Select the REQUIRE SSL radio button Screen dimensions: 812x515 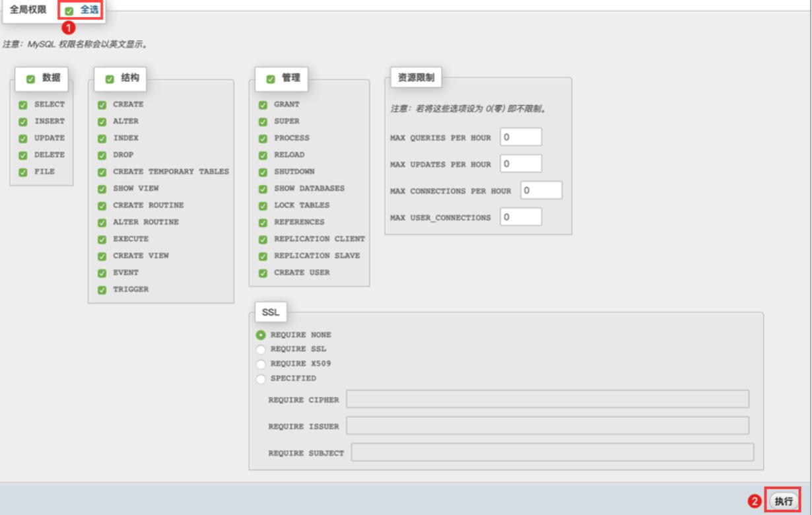pos(261,349)
